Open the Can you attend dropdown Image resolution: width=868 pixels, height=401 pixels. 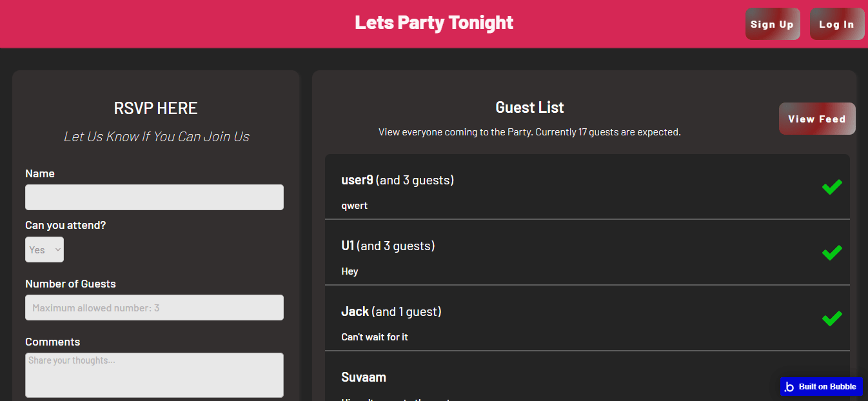click(x=44, y=249)
